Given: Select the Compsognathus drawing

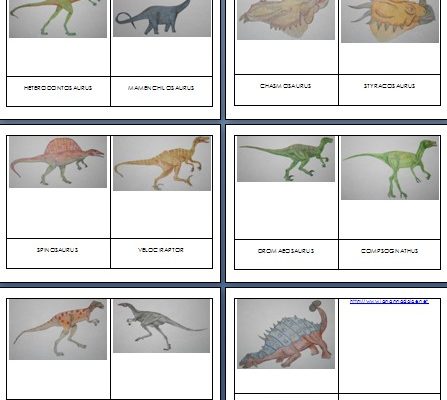Looking at the screenshot, I should click(x=390, y=168).
